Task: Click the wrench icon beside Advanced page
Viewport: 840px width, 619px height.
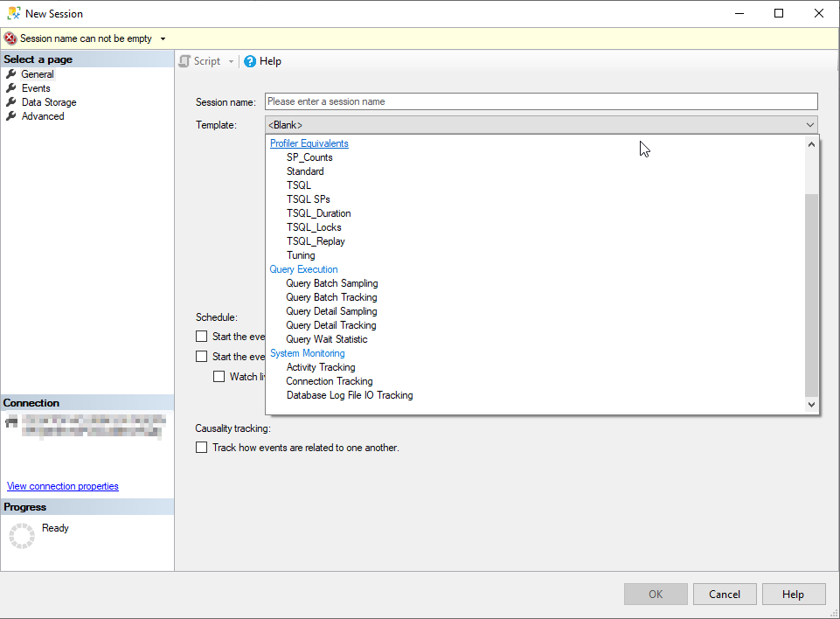Action: tap(11, 116)
